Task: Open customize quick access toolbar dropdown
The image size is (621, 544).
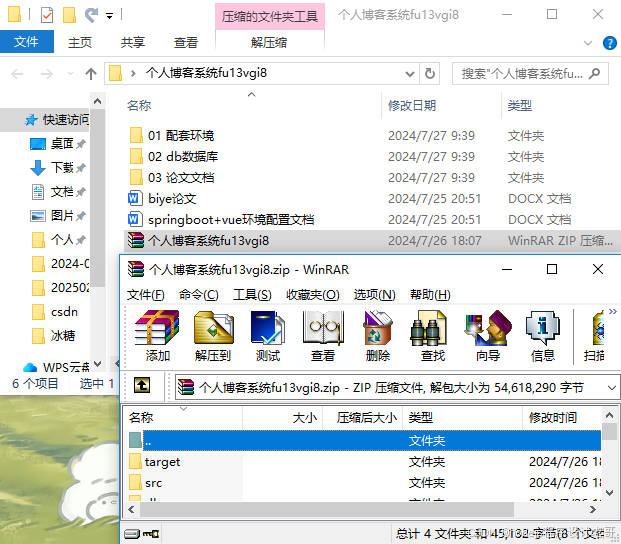Action: point(109,16)
